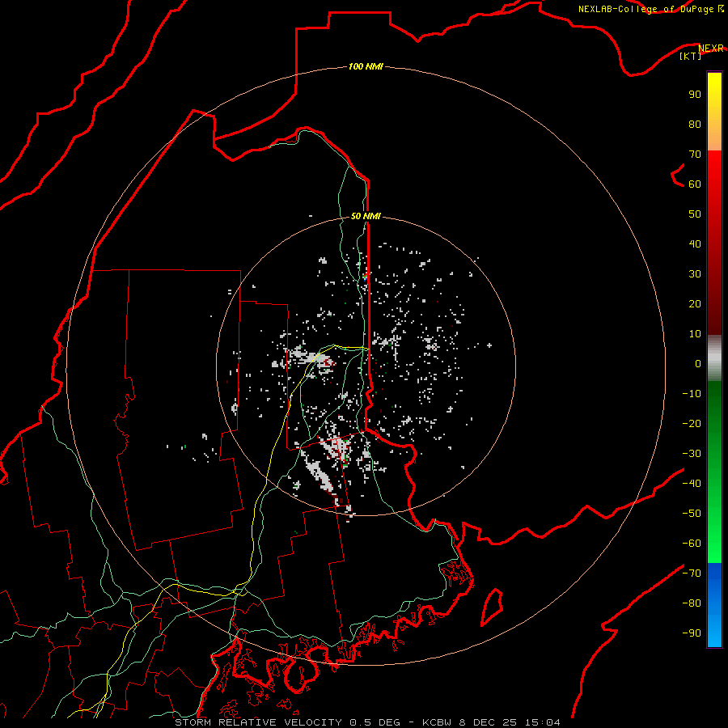Image resolution: width=728 pixels, height=728 pixels.
Task: Click the 50 value on the velocity scale
Action: coord(695,214)
